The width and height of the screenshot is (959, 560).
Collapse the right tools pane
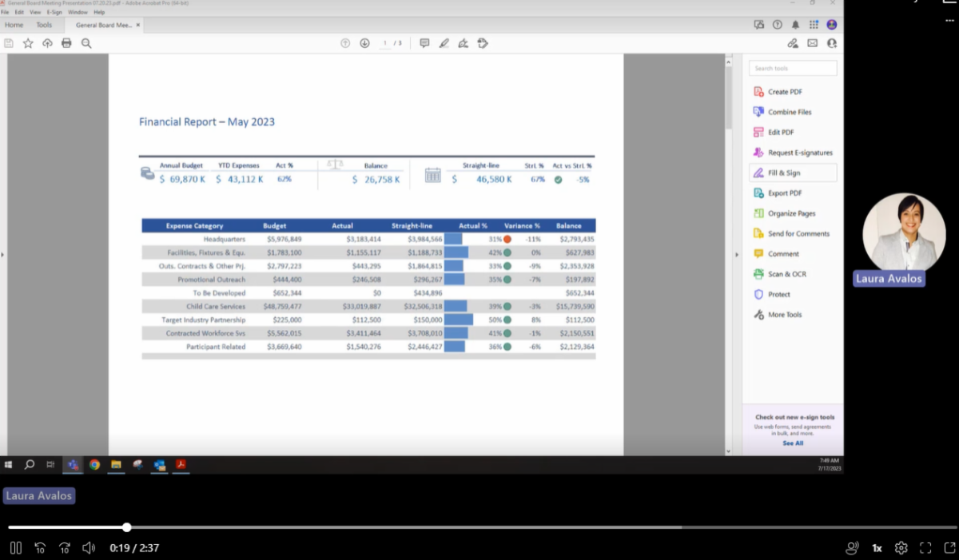(x=737, y=255)
